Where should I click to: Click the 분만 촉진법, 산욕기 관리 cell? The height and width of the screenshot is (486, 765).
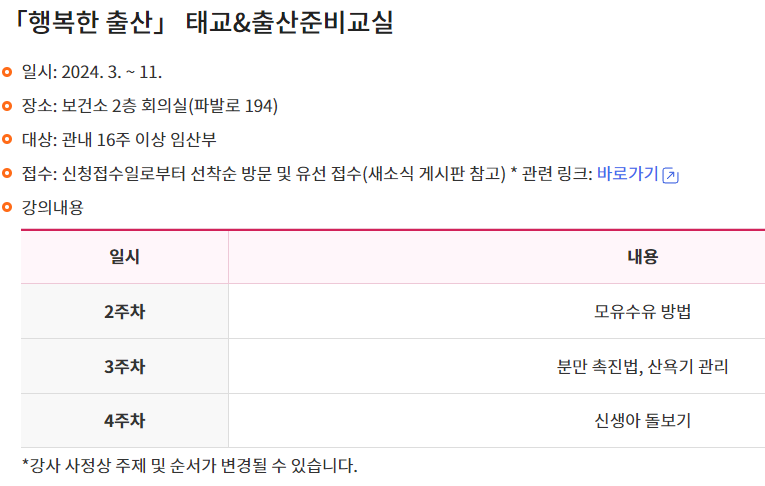tap(643, 366)
